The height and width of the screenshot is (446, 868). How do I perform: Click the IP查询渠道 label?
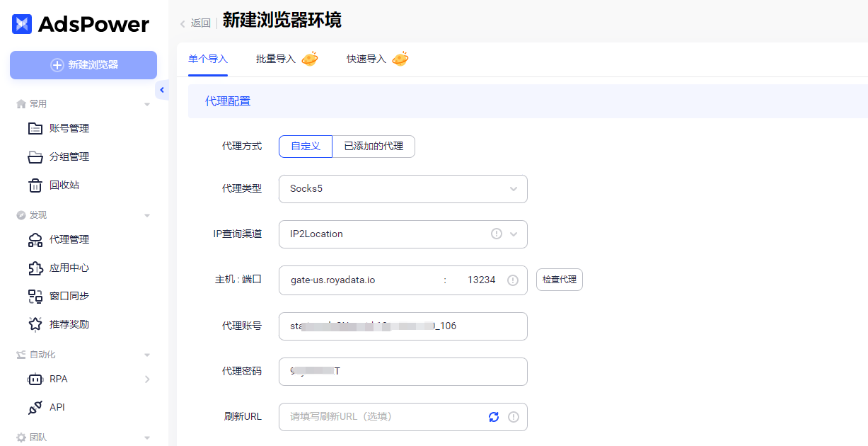coord(238,234)
